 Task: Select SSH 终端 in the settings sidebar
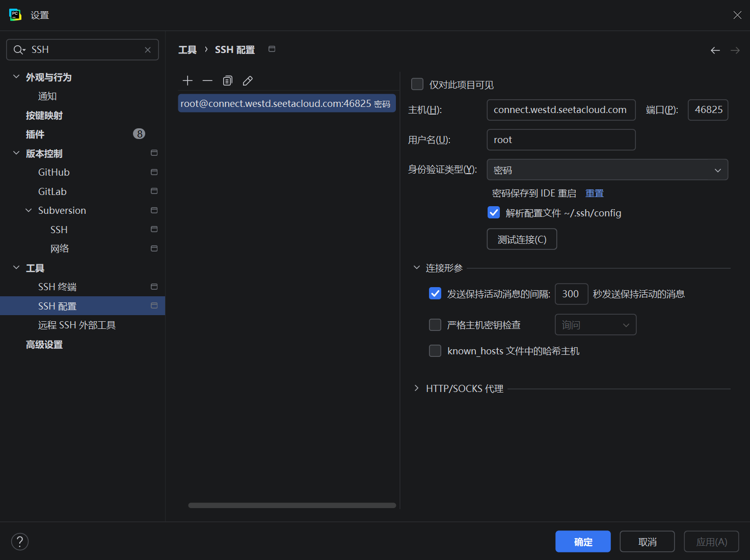tap(58, 286)
